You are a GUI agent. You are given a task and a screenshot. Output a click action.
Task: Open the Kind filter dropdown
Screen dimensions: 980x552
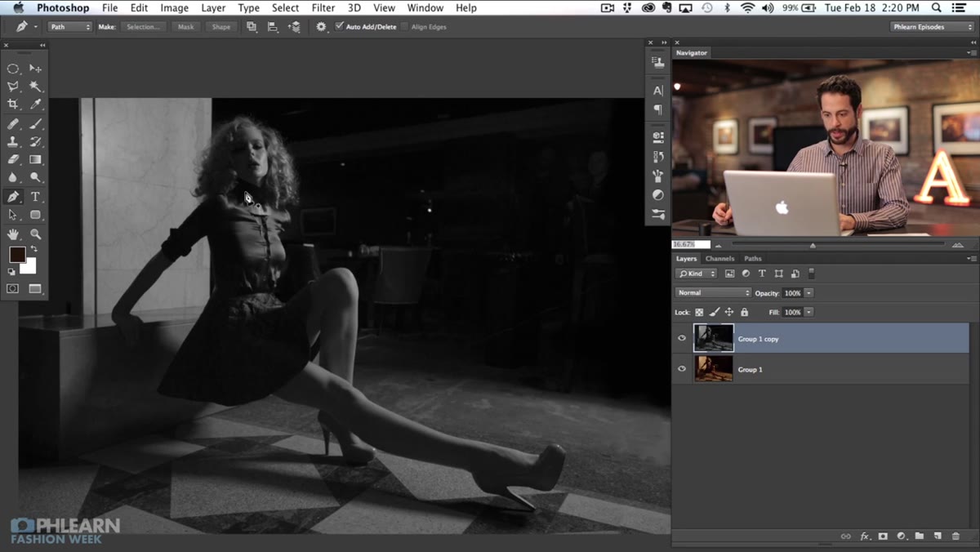click(x=697, y=274)
